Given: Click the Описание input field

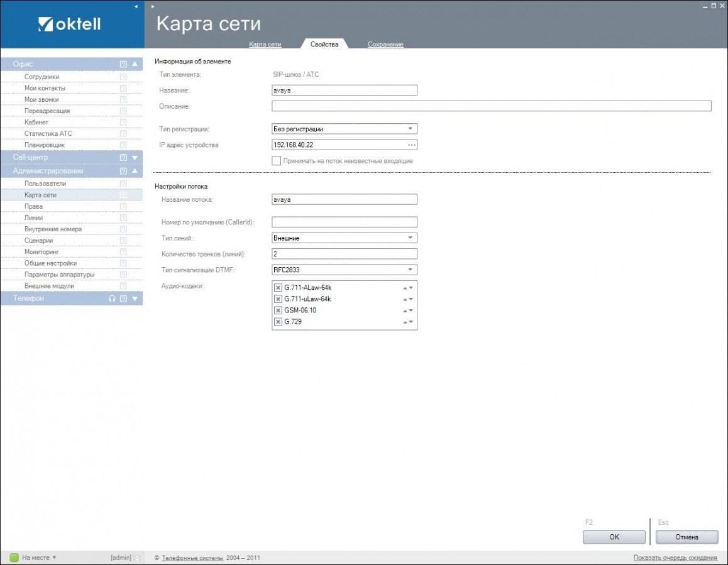Looking at the screenshot, I should point(491,106).
